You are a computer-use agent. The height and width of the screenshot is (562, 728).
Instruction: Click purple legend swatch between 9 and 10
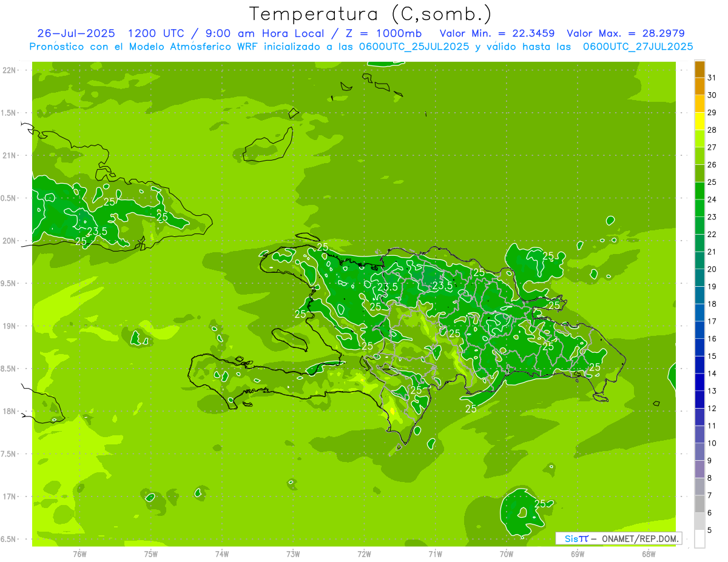699,452
